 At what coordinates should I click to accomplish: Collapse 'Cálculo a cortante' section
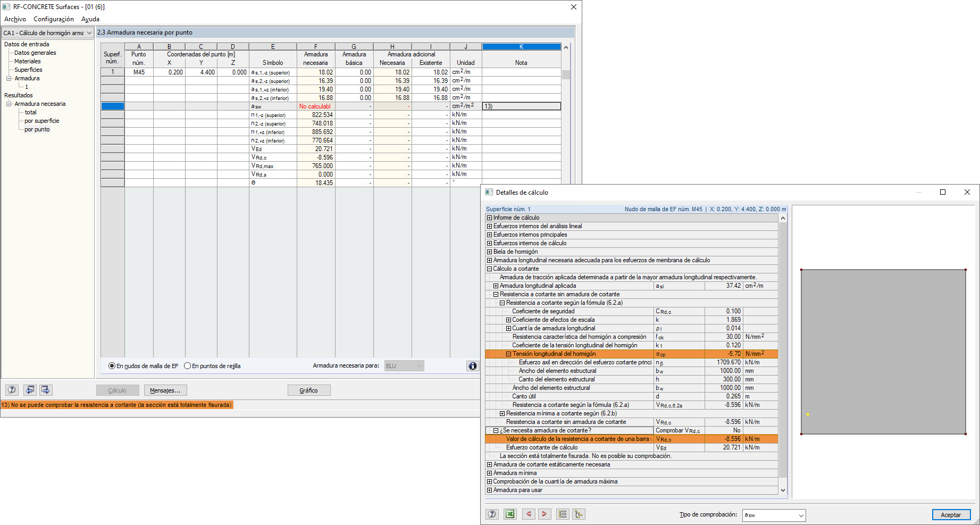pyautogui.click(x=490, y=269)
